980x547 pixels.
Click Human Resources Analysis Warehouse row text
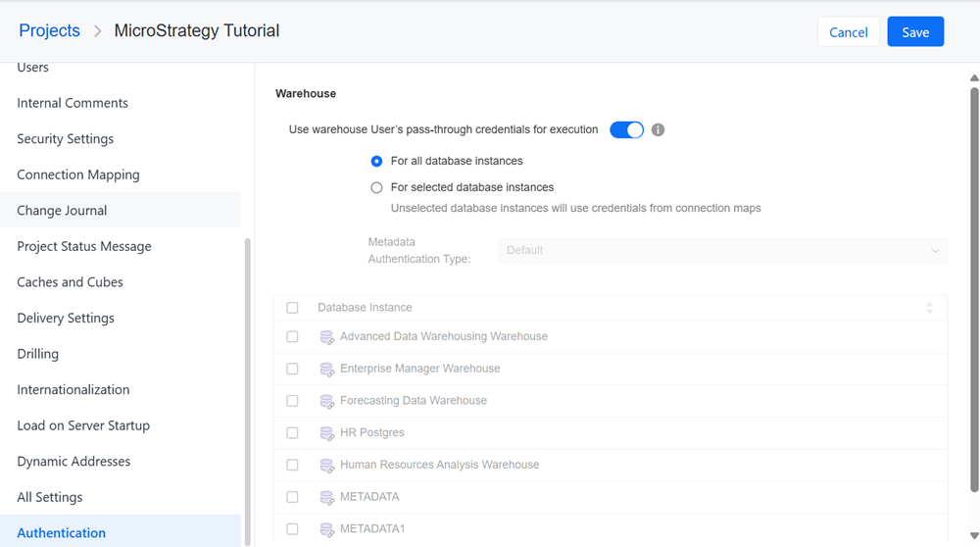439,465
